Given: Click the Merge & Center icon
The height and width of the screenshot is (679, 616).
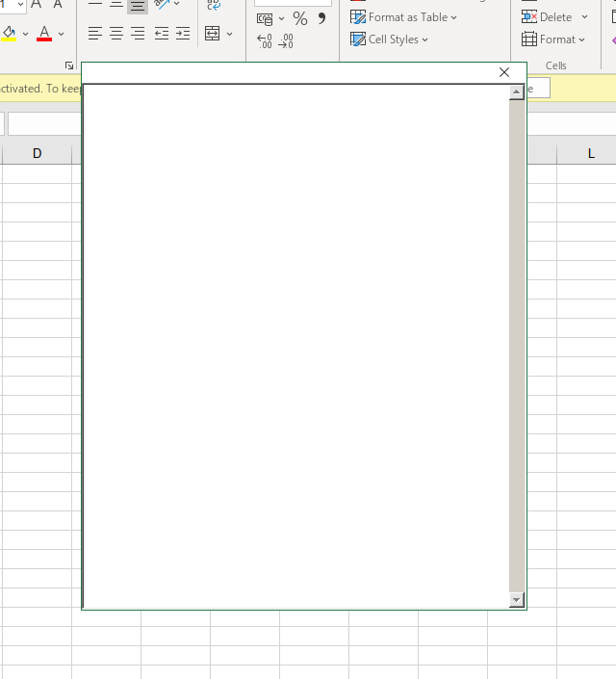Looking at the screenshot, I should click(212, 34).
